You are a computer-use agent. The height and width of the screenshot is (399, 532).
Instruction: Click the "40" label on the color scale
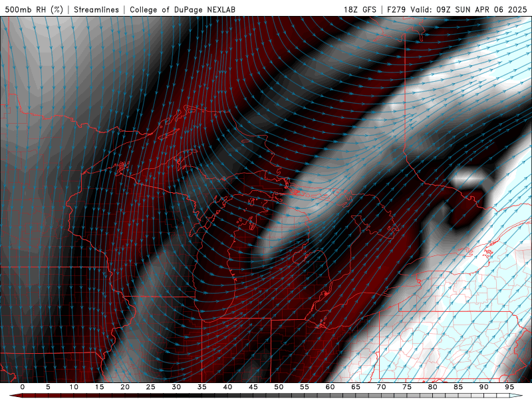(x=227, y=387)
